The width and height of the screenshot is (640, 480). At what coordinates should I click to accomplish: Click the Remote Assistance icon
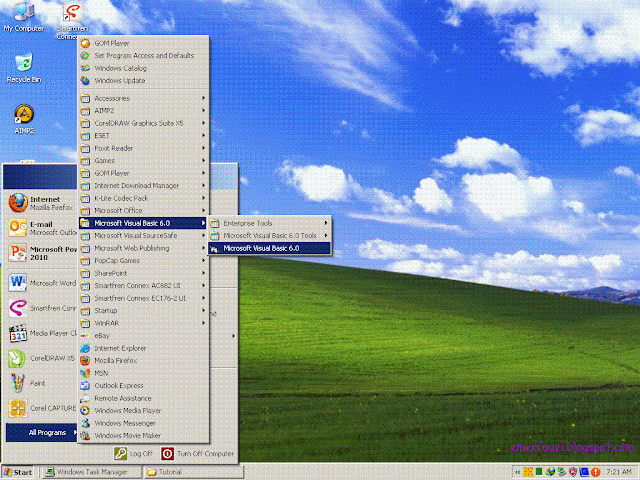click(x=85, y=398)
